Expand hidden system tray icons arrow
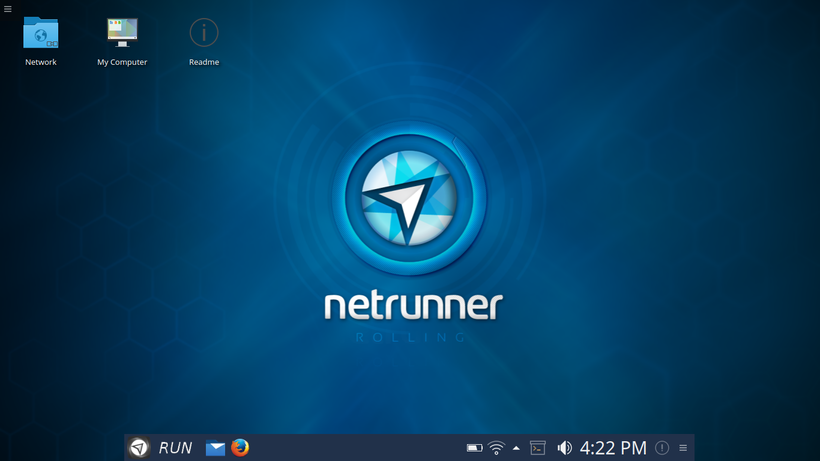The image size is (820, 461). pos(516,448)
